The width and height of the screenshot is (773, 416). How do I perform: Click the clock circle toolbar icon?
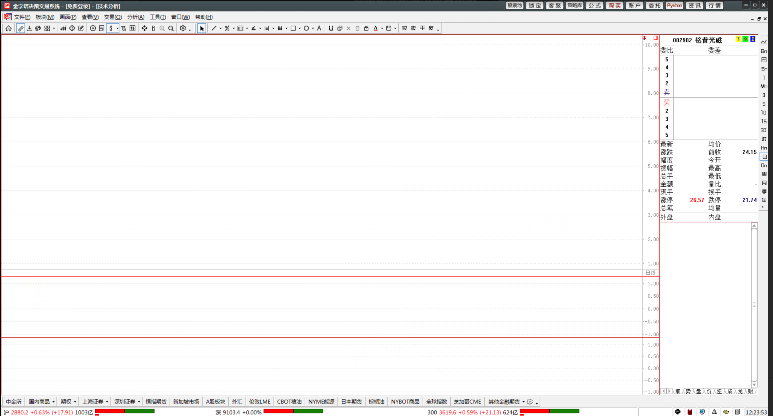(x=93, y=29)
